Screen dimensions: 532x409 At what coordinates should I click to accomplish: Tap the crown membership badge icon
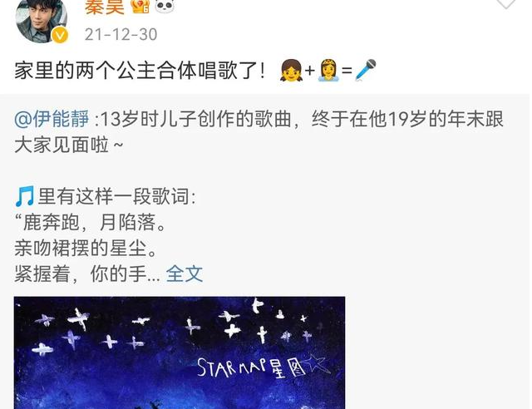pos(140,7)
